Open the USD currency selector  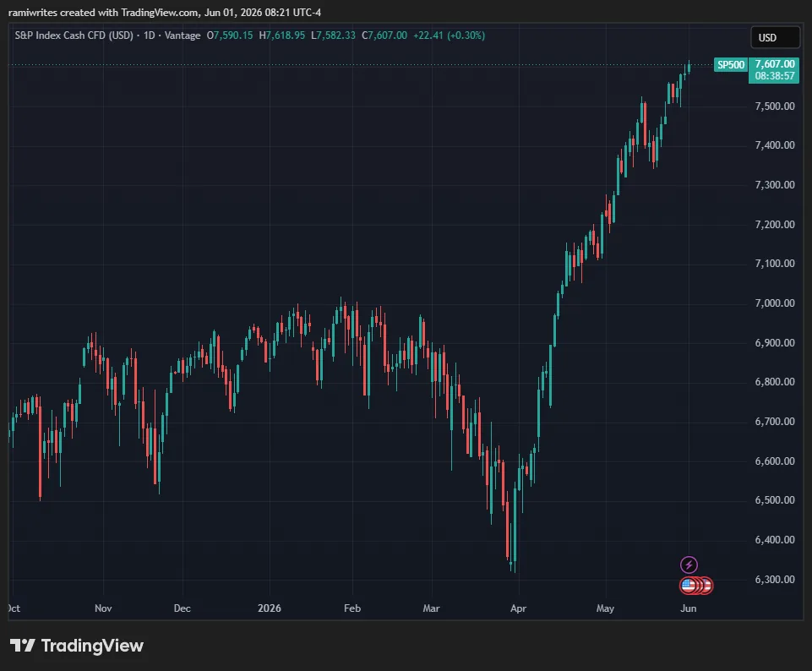[x=775, y=37]
